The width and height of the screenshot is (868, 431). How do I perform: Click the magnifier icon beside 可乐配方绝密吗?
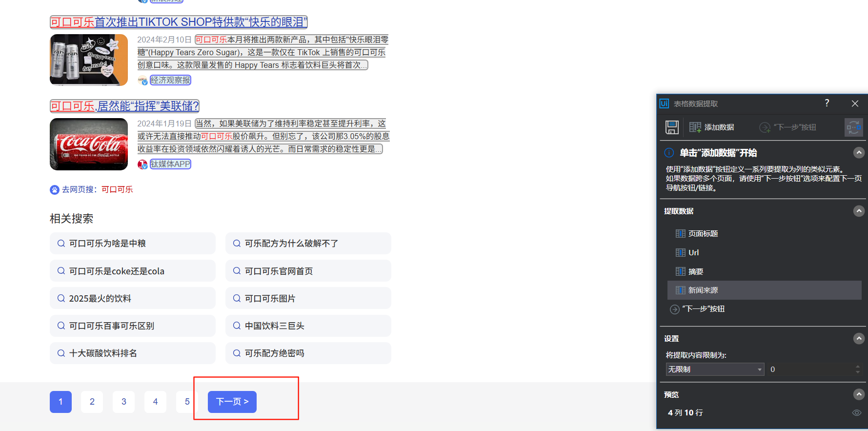click(237, 353)
